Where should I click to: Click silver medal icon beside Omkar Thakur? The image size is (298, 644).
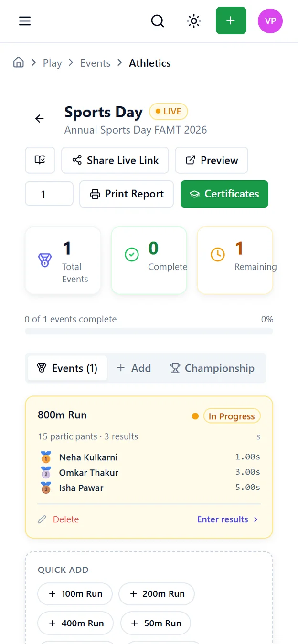[46, 473]
